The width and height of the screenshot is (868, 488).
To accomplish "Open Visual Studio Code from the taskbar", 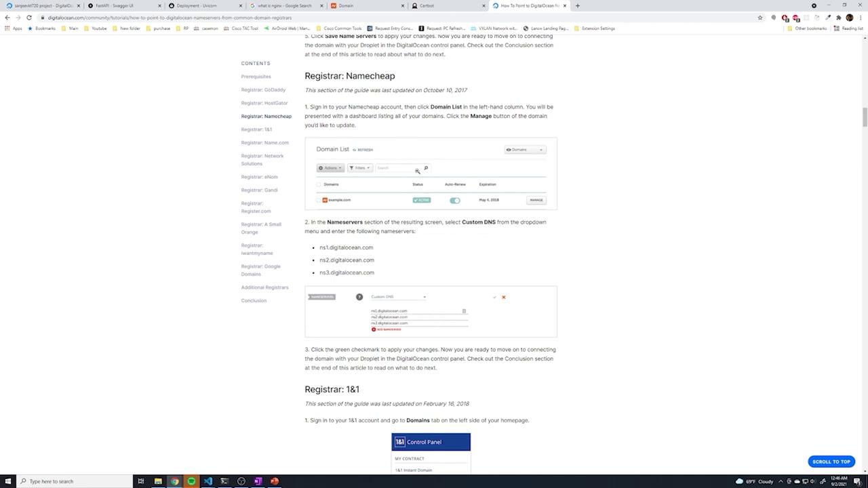I will 208,481.
